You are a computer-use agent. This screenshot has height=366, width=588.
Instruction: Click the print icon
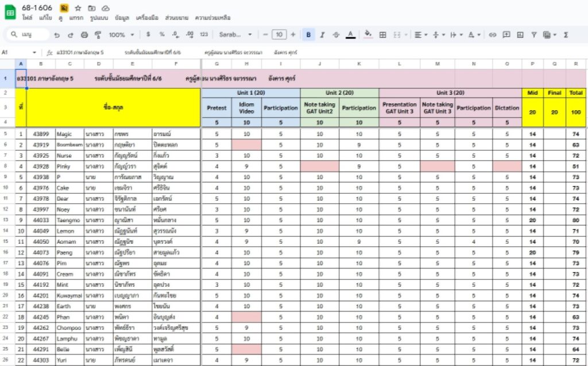(84, 35)
